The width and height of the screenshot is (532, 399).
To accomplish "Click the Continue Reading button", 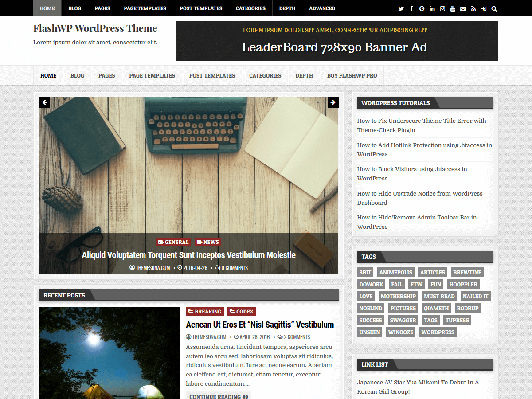I will pyautogui.click(x=218, y=396).
